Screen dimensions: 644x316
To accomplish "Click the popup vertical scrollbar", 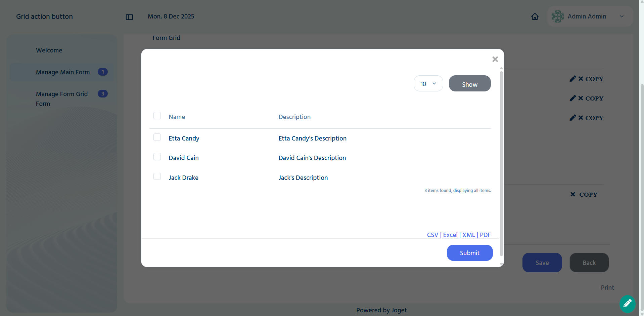I will (x=501, y=164).
